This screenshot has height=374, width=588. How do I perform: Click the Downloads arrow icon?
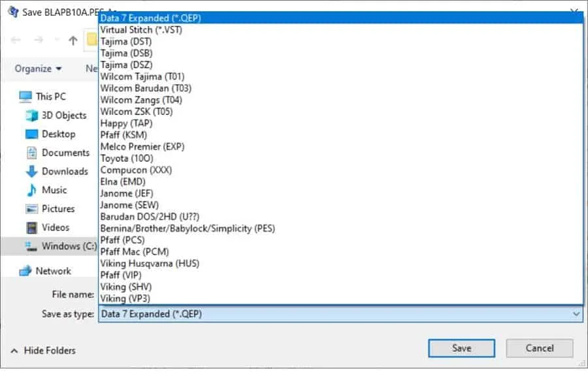coord(31,172)
